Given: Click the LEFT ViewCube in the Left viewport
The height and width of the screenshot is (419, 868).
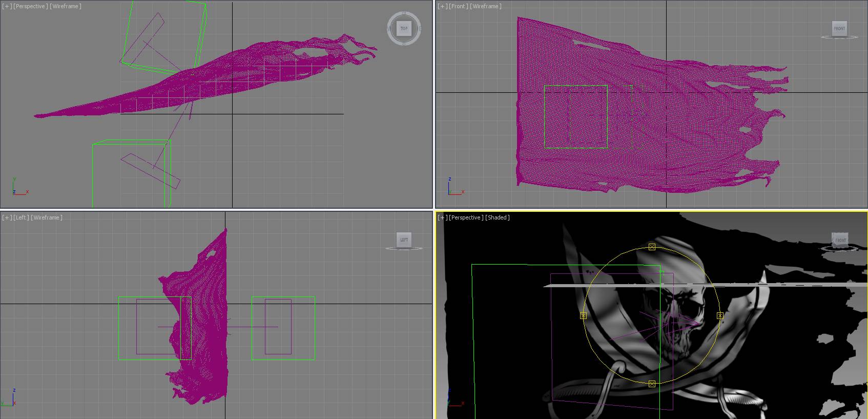Looking at the screenshot, I should 404,240.
